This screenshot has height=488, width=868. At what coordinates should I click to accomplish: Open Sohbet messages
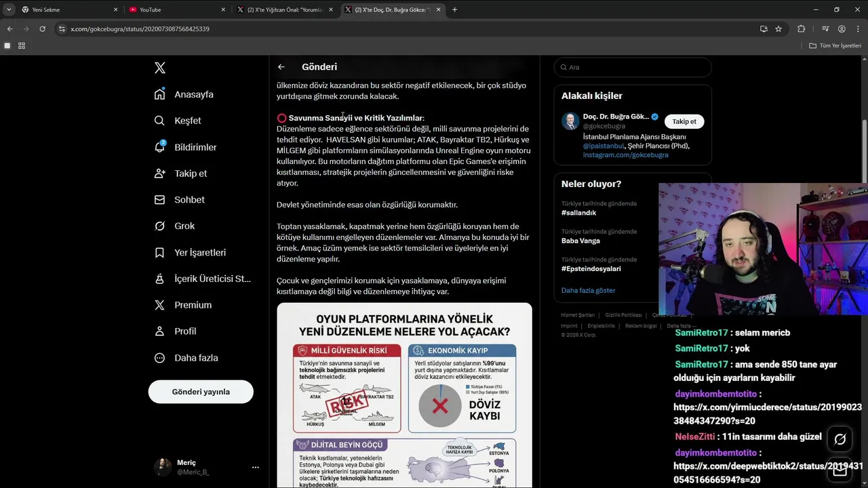[179, 200]
